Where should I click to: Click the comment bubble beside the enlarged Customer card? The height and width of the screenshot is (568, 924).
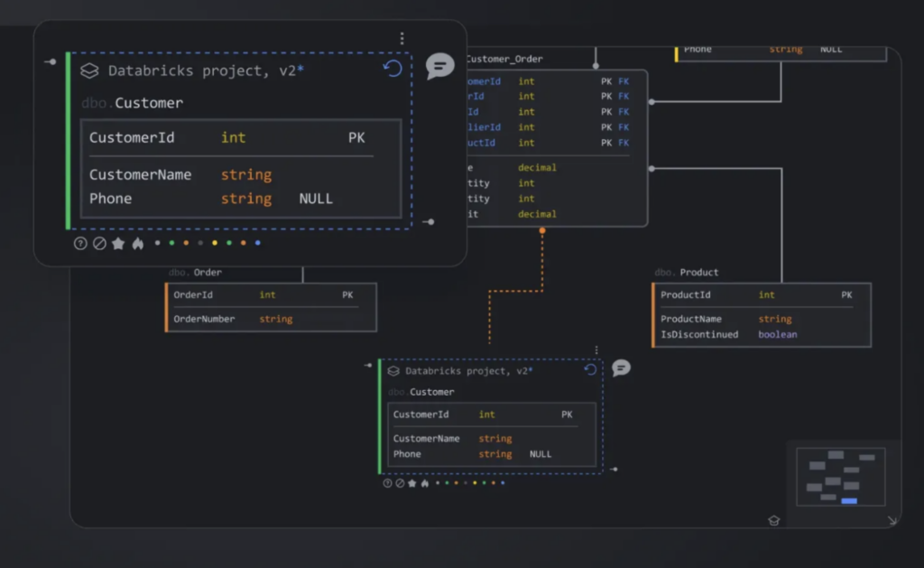pos(439,66)
